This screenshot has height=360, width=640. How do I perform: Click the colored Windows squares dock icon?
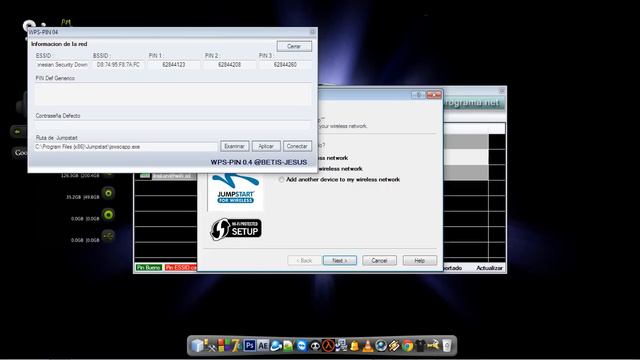click(223, 346)
